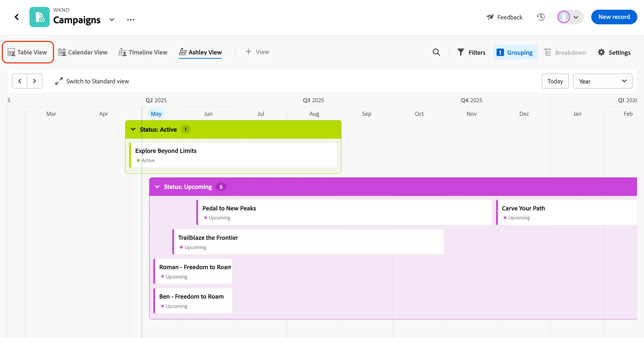644x338 pixels.
Task: Click the New record button
Action: [x=614, y=17]
